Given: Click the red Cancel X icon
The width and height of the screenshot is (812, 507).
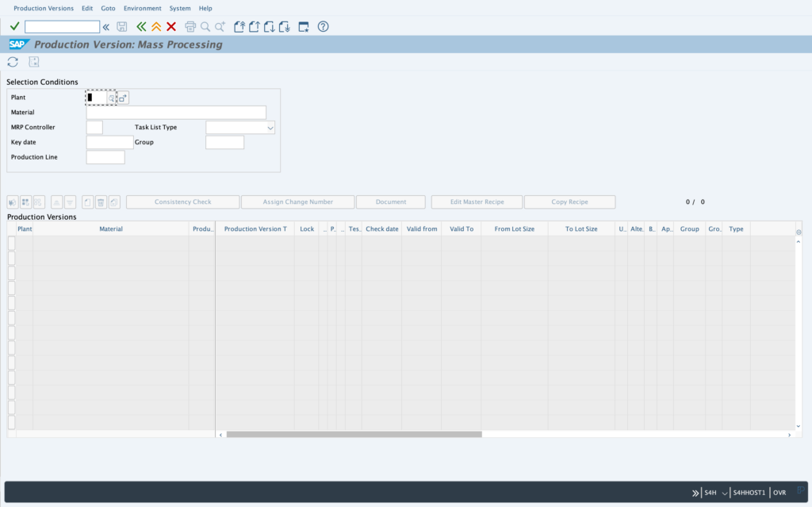Looking at the screenshot, I should click(171, 27).
